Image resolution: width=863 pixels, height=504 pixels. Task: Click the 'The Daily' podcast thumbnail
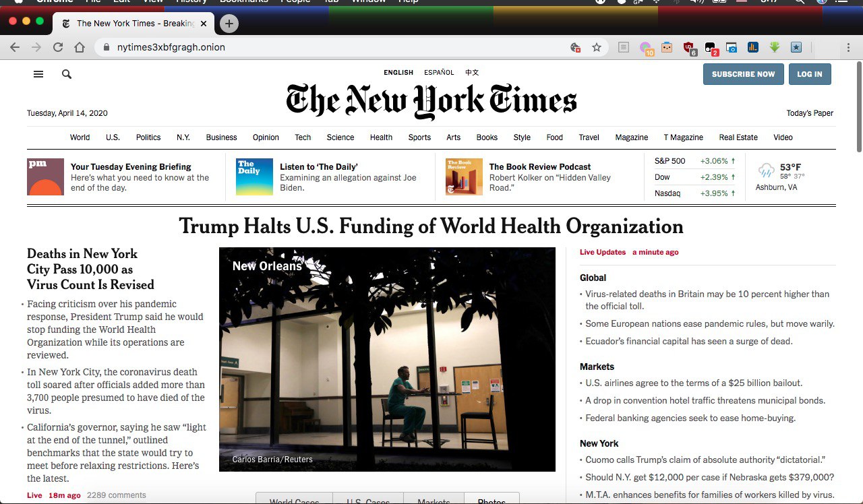254,177
